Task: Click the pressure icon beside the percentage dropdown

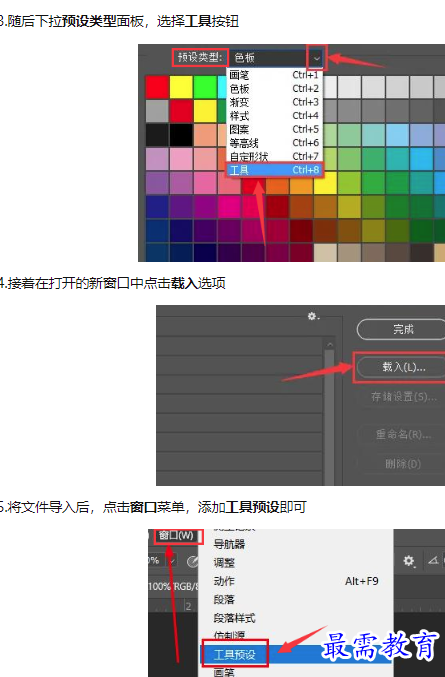Action: click(193, 561)
